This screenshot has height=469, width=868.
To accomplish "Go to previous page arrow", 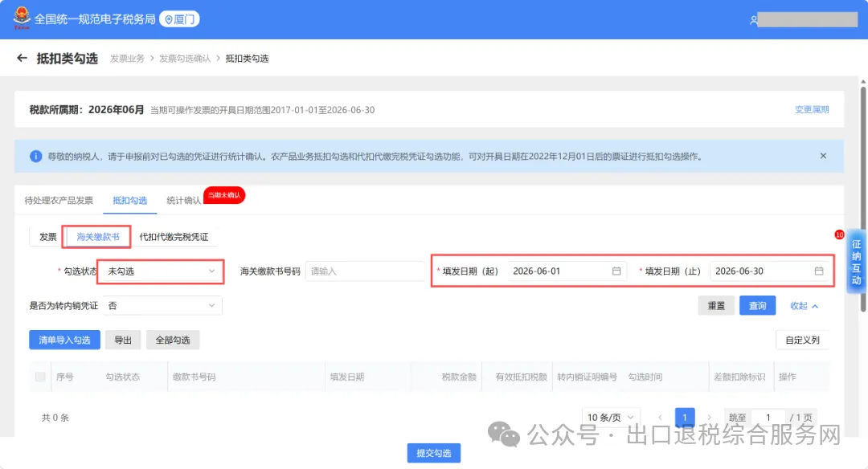I will coord(660,418).
